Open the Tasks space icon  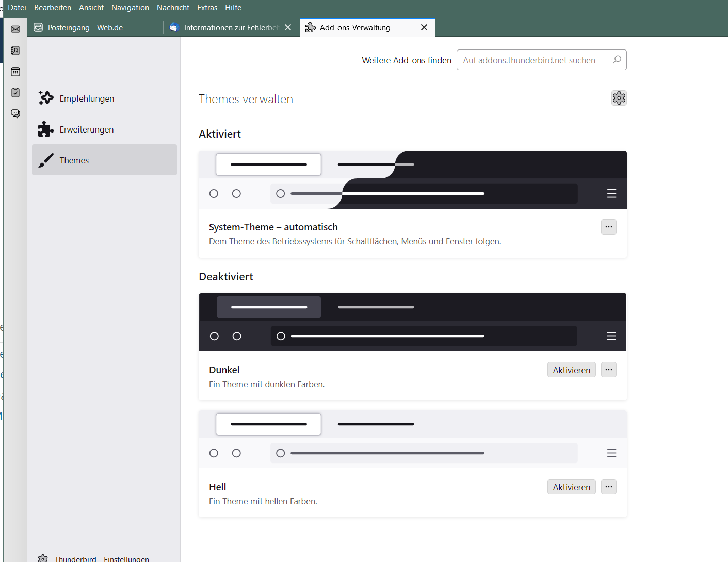[15, 92]
